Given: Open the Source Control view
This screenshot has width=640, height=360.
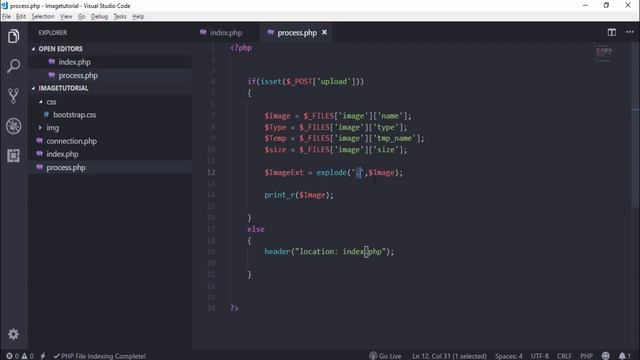Looking at the screenshot, I should (13, 96).
